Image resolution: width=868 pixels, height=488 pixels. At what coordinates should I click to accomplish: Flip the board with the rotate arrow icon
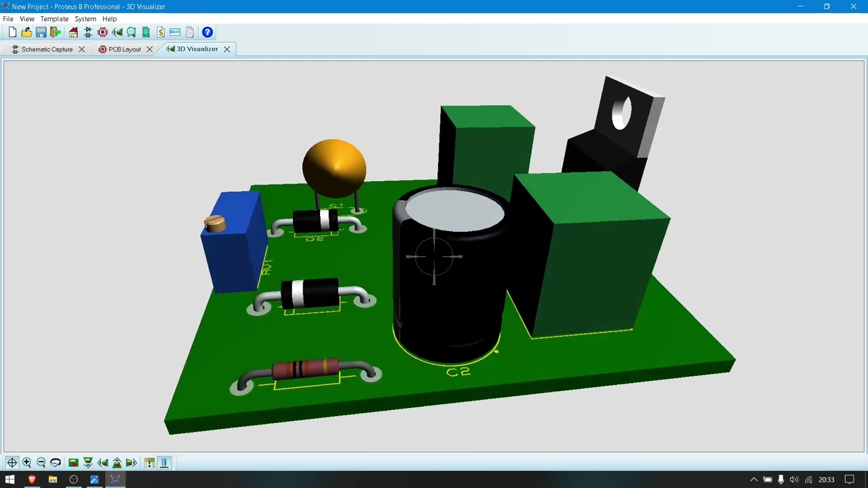56,462
